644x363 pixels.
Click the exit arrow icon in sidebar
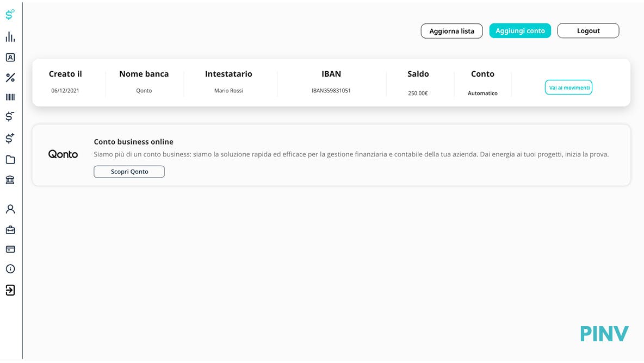[10, 290]
